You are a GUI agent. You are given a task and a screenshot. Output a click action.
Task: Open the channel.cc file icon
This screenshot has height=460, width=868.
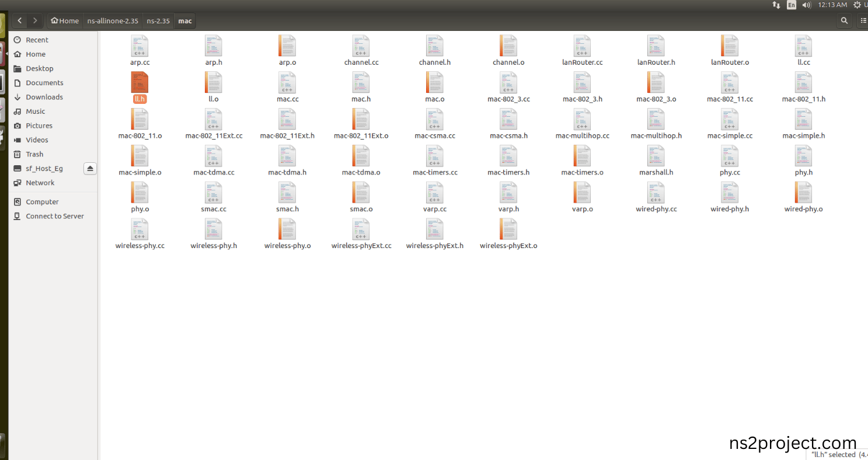[361, 46]
